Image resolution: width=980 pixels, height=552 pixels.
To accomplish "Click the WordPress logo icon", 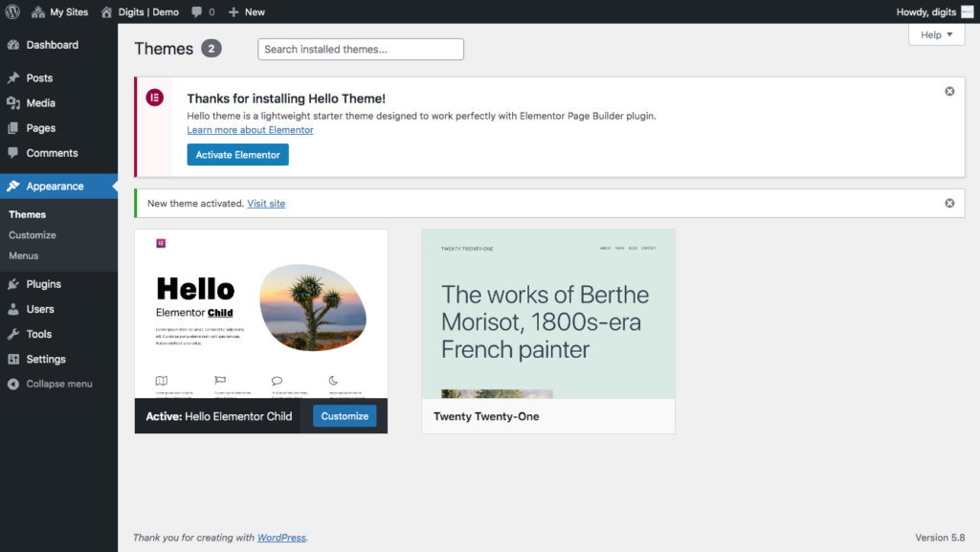I will 12,11.
